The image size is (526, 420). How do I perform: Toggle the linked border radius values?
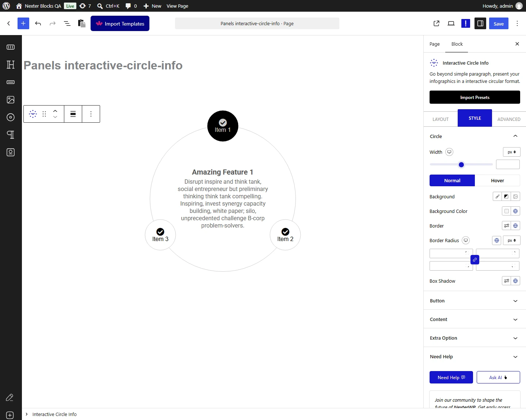coord(475,260)
